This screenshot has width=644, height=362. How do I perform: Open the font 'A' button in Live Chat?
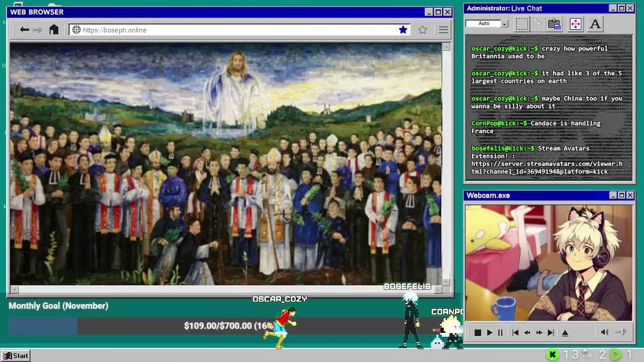595,24
